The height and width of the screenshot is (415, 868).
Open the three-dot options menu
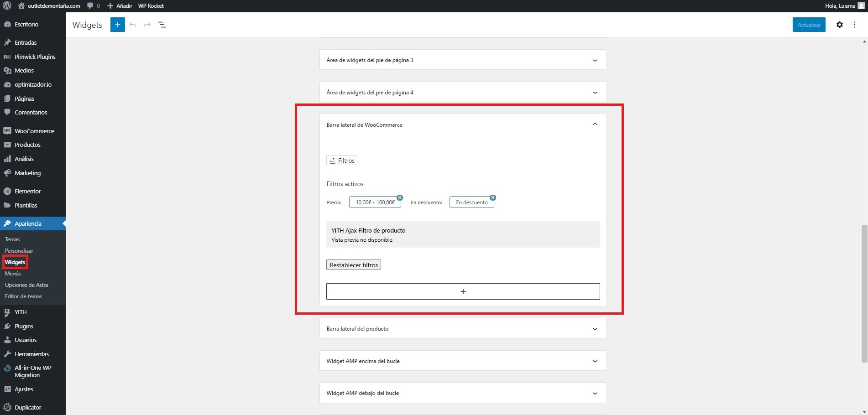854,25
